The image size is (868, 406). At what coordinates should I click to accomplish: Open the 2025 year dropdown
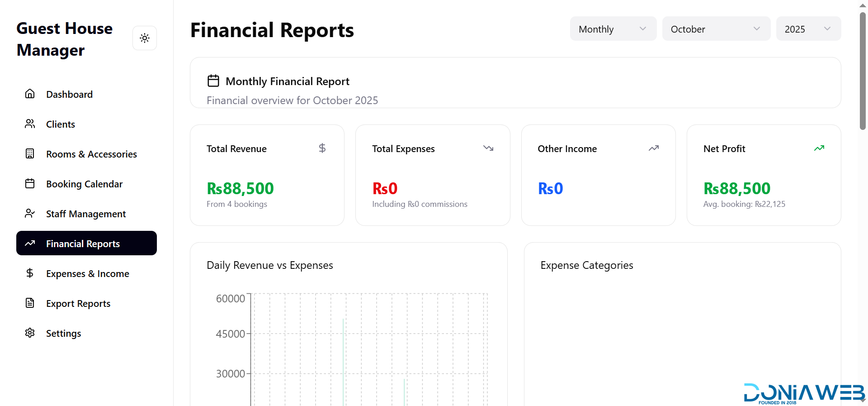(x=808, y=29)
